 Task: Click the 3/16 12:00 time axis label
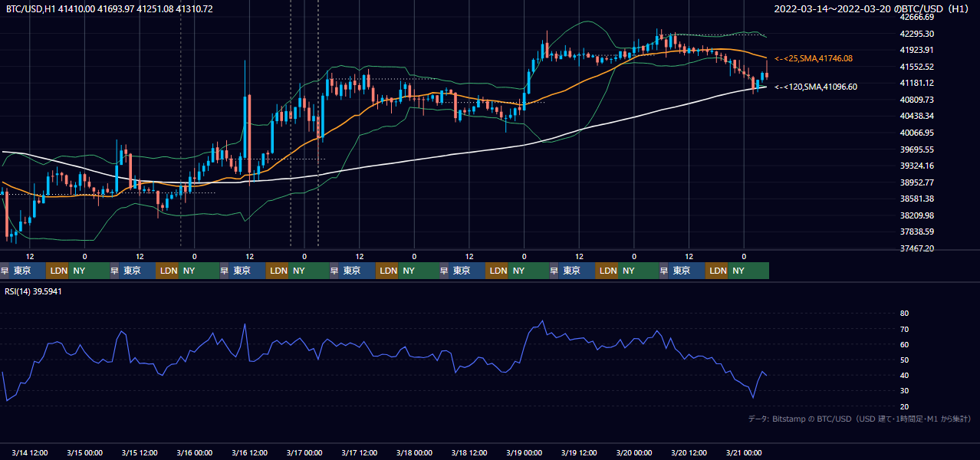click(x=250, y=452)
